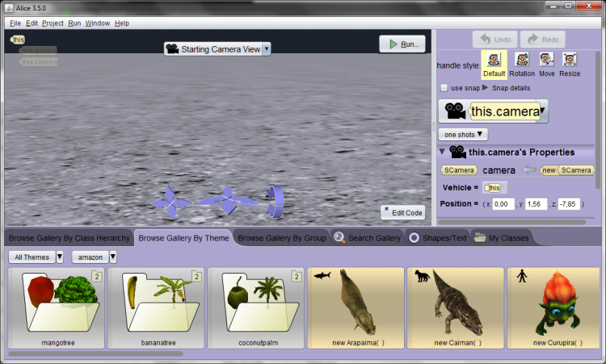Enable the use snap checkbox
This screenshot has height=364, width=606.
tap(444, 88)
